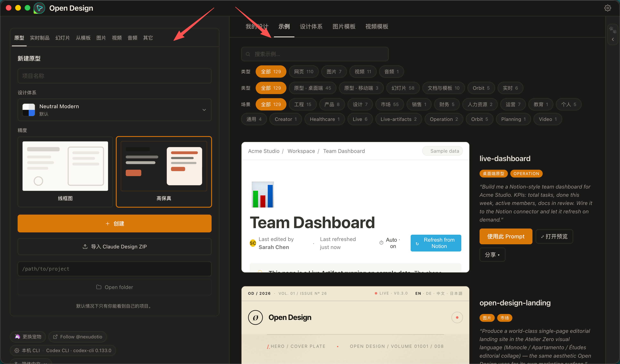Toggle the 幻灯片 58 filter chip

pyautogui.click(x=403, y=88)
